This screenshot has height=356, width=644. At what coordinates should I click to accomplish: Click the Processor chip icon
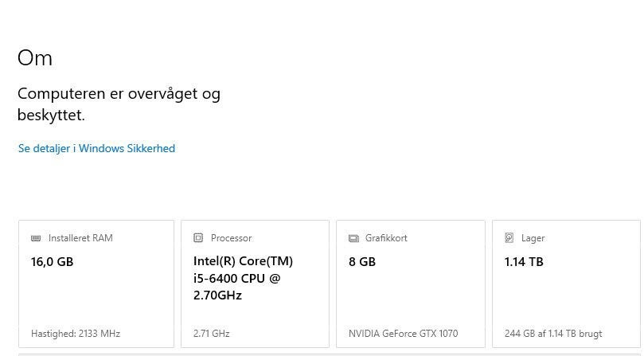tap(198, 238)
